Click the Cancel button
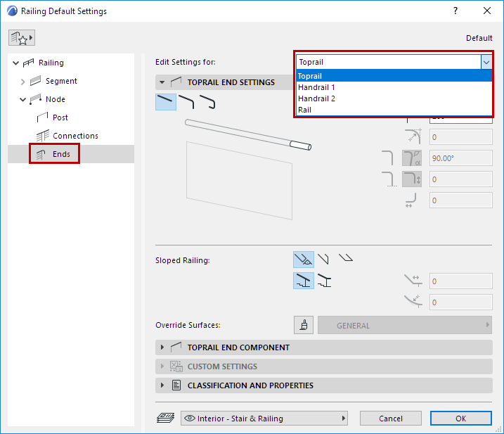The image size is (504, 434). 391,419
